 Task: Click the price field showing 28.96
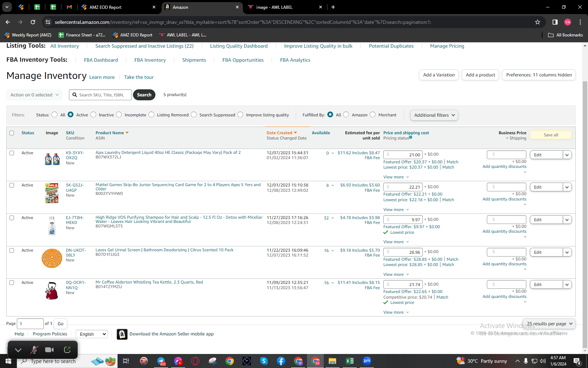pos(403,252)
